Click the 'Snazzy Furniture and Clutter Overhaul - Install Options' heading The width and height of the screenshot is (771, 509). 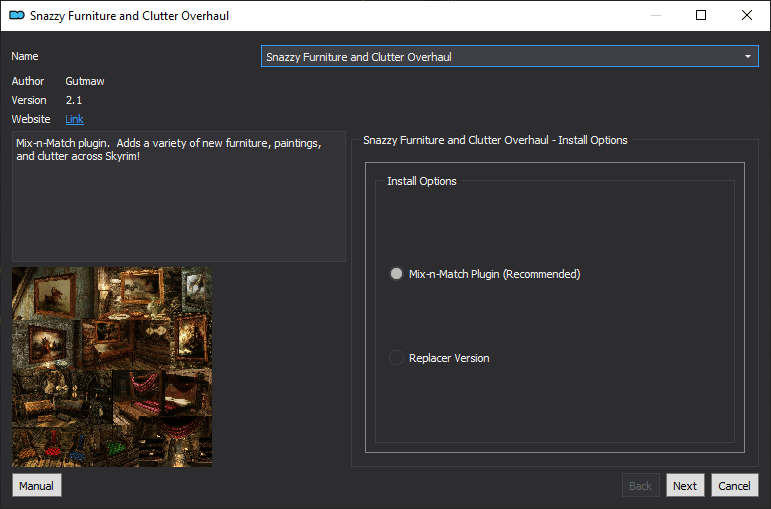pos(495,140)
